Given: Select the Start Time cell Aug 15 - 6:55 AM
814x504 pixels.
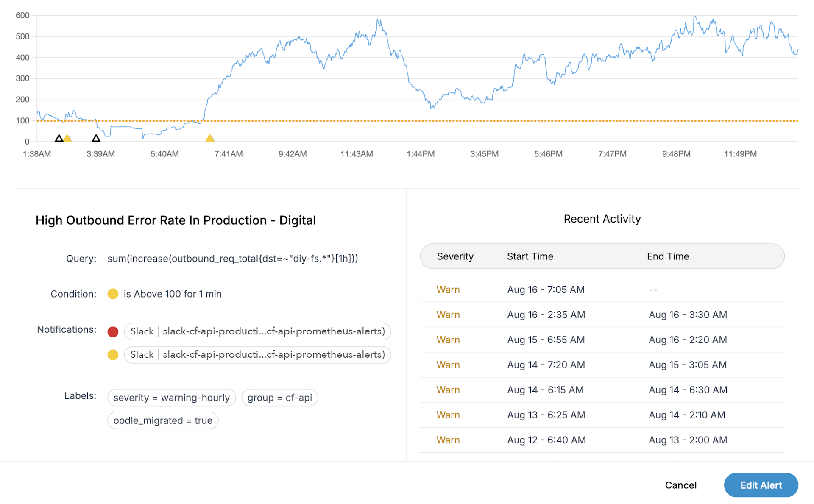Looking at the screenshot, I should pyautogui.click(x=546, y=340).
